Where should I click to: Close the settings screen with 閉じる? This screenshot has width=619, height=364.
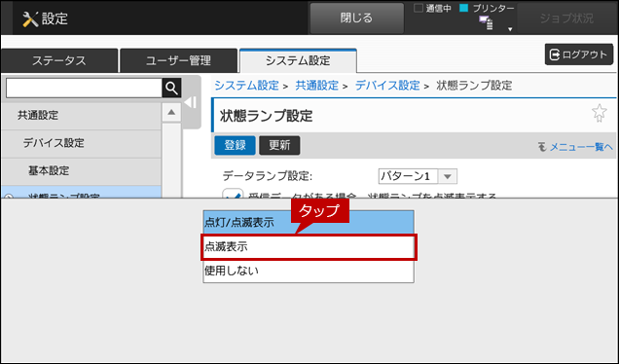click(356, 18)
